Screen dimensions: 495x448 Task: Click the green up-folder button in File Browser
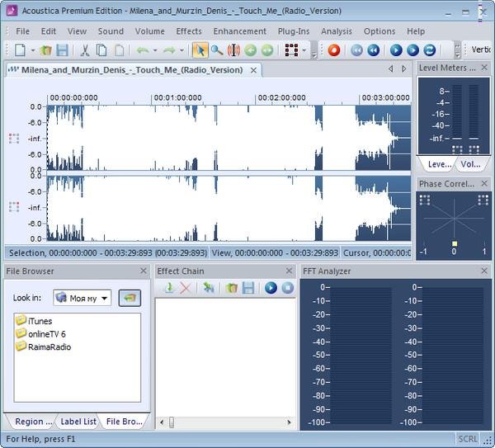(130, 298)
